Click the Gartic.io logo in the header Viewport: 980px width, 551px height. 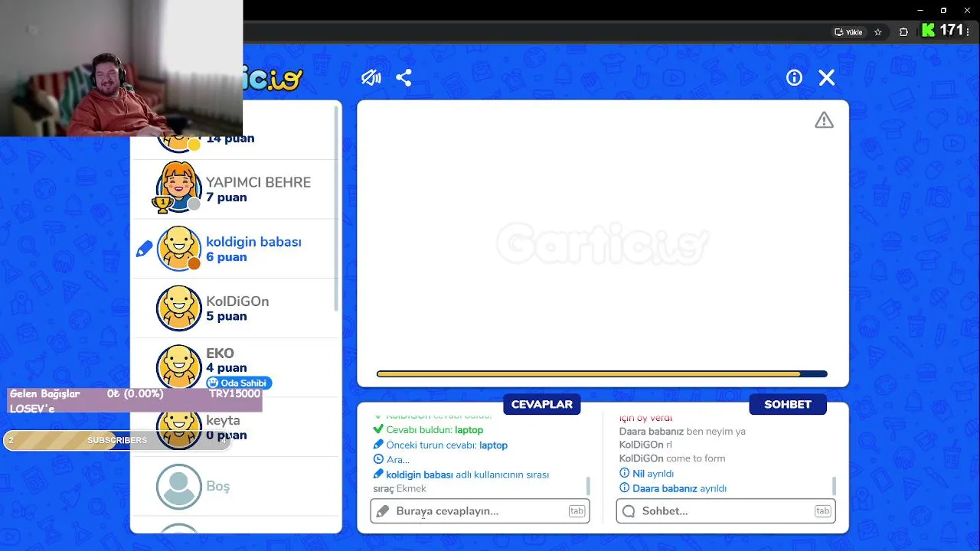[x=273, y=78]
